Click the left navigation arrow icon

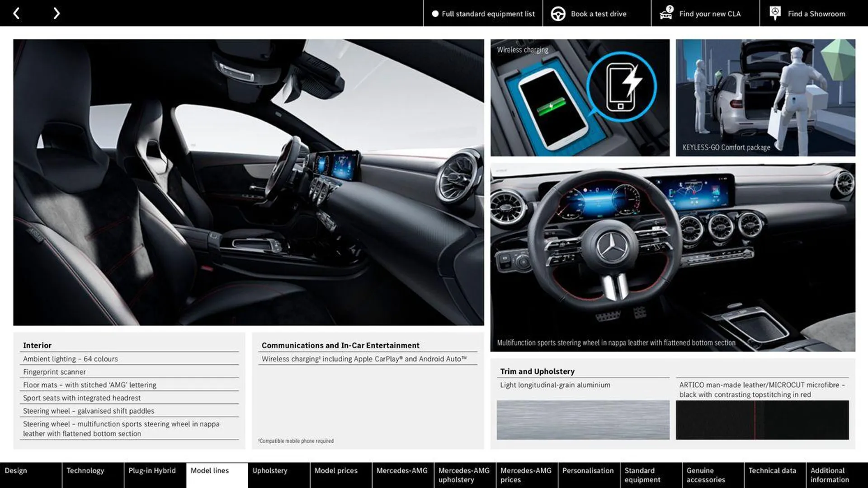[15, 13]
